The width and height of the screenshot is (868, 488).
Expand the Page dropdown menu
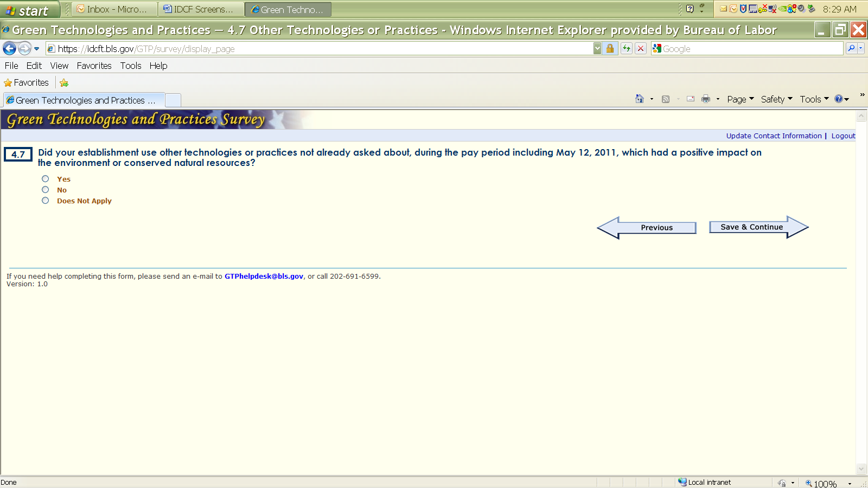pyautogui.click(x=740, y=99)
